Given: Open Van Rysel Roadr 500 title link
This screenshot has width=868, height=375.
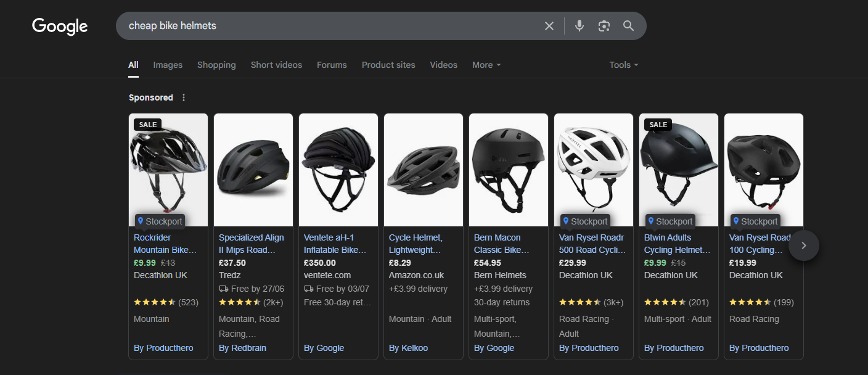Looking at the screenshot, I should pos(592,244).
